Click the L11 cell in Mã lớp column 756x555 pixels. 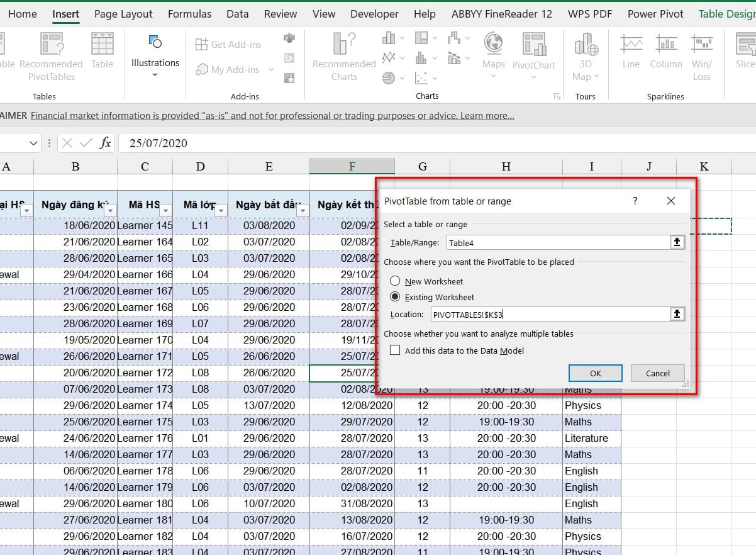click(x=200, y=225)
